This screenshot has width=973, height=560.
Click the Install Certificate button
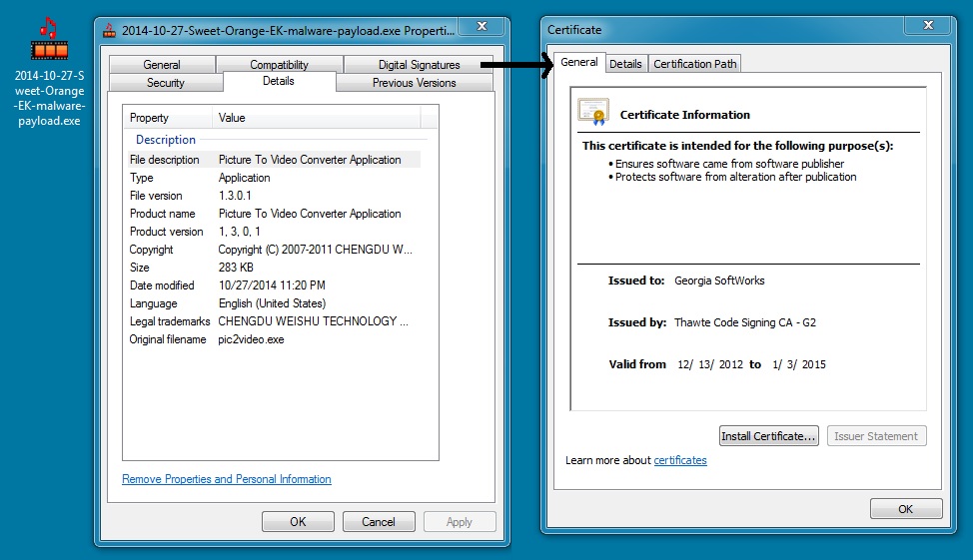769,436
